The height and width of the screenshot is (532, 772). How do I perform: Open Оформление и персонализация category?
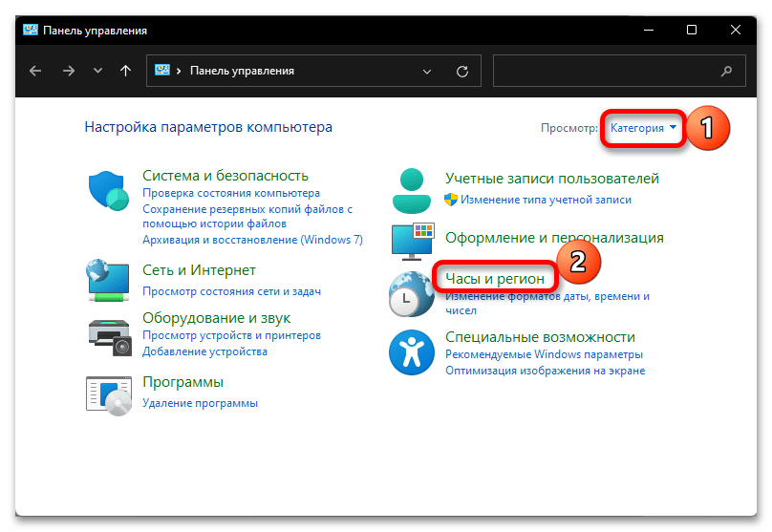(554, 238)
